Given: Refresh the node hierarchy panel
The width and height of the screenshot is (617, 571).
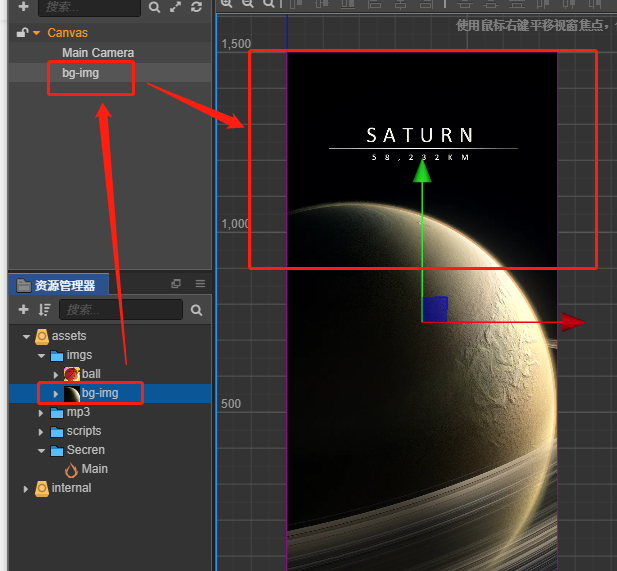Looking at the screenshot, I should point(196,7).
